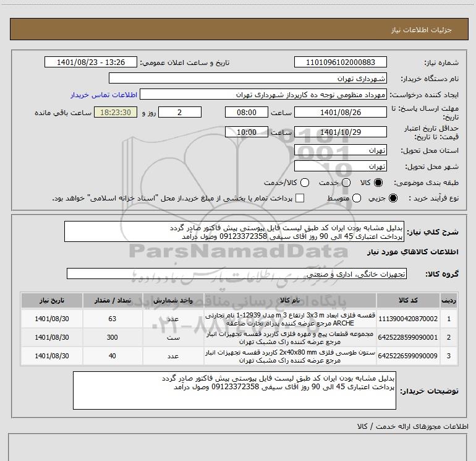Click the requester name field مهرداد منظومی
Screen dimensions: 476x461
click(x=263, y=94)
